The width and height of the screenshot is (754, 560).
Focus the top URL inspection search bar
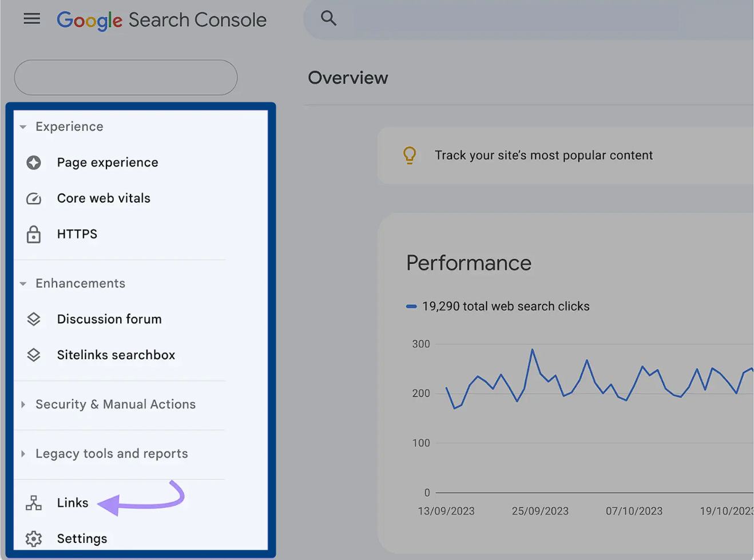coord(529,19)
